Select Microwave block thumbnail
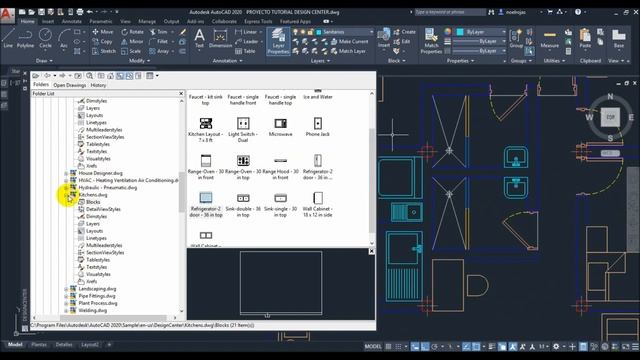This screenshot has height=360, width=640. click(x=280, y=127)
